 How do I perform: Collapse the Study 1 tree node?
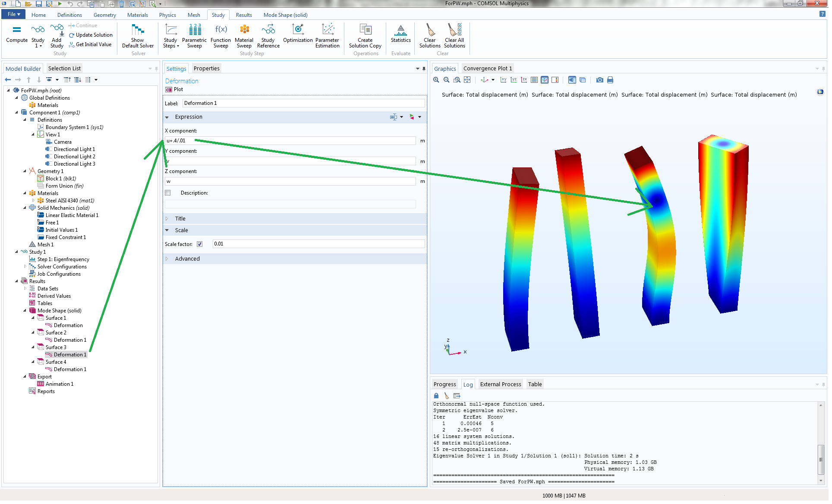click(x=17, y=252)
